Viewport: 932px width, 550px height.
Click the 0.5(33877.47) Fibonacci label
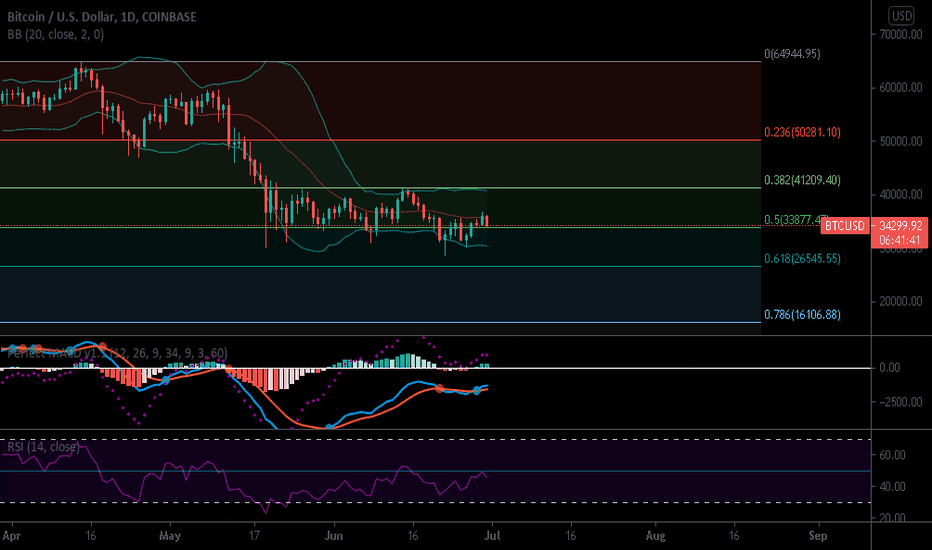793,219
